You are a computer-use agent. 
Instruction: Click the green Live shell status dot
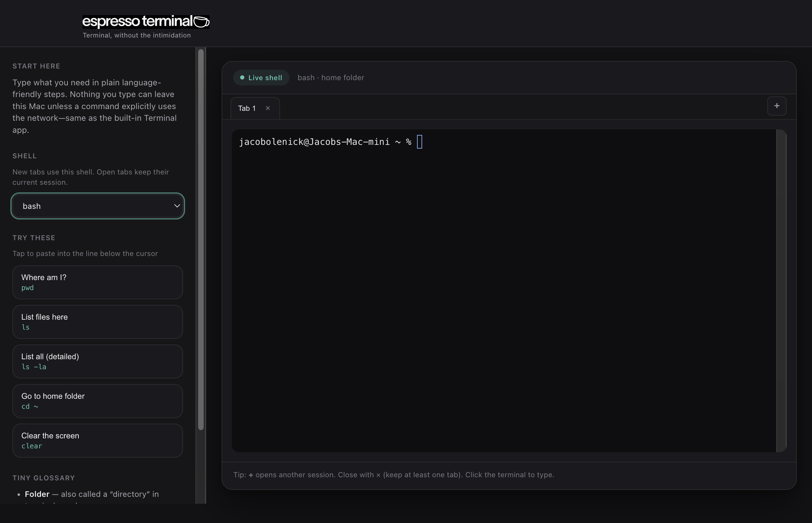(242, 77)
